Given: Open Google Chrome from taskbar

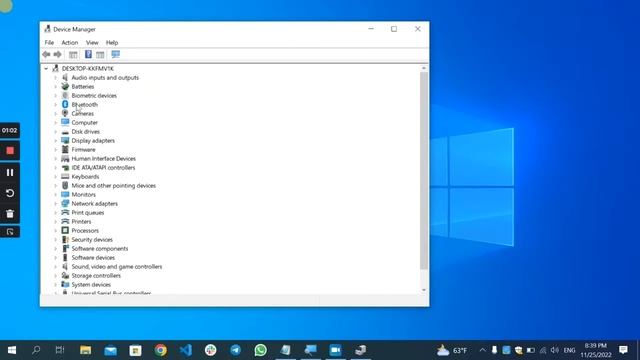Looking at the screenshot, I should click(160, 350).
